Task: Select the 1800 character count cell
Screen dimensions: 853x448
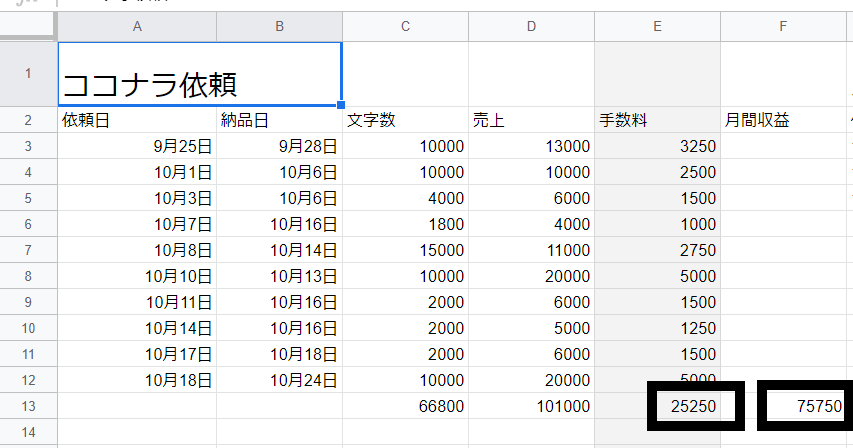Action: click(x=405, y=224)
